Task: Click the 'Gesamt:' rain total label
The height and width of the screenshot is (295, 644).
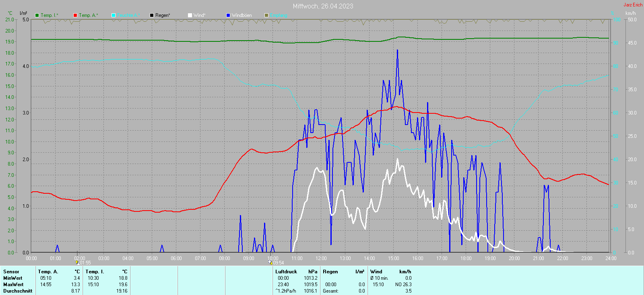Action: [x=330, y=291]
